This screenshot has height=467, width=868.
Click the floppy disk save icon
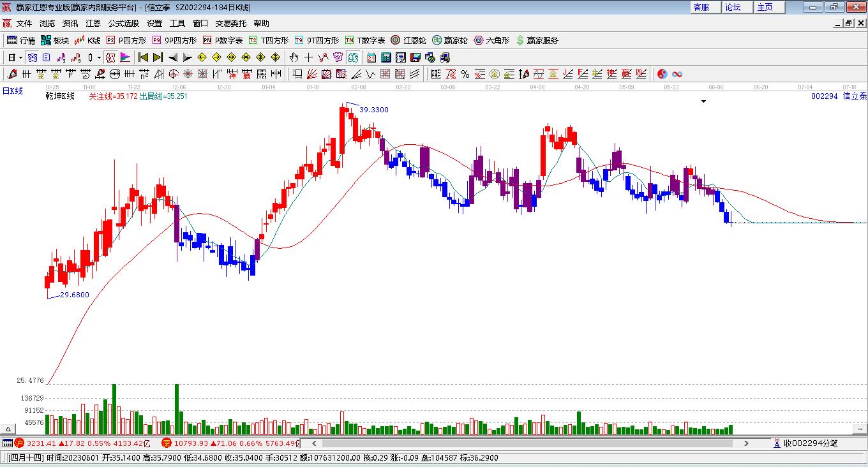click(415, 57)
